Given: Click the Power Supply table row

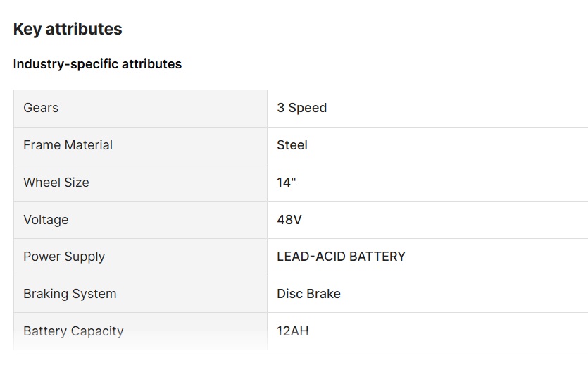Looking at the screenshot, I should (x=301, y=257).
